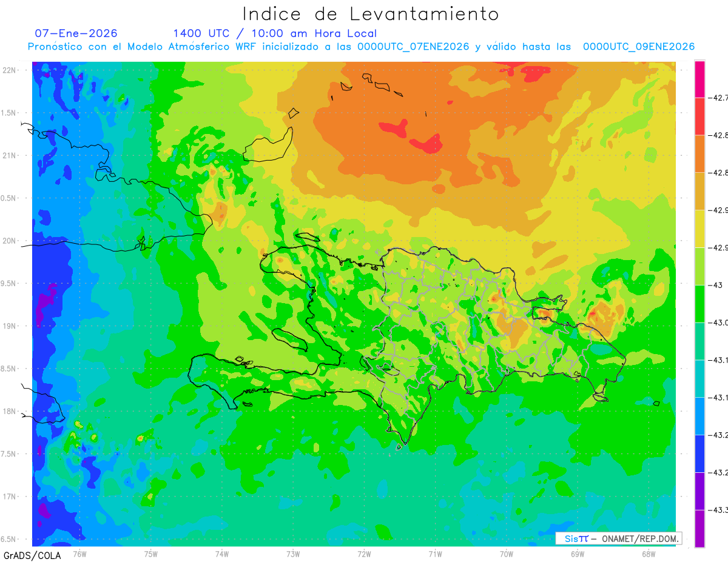Image resolution: width=728 pixels, height=562 pixels.
Task: Choose the yellow legend color band
Action: click(699, 229)
